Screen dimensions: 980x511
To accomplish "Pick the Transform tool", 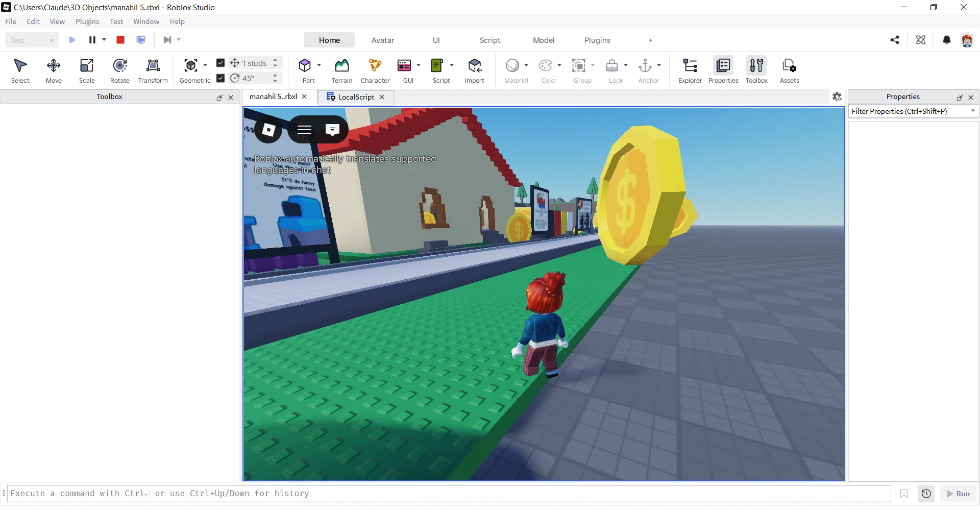I will click(153, 70).
